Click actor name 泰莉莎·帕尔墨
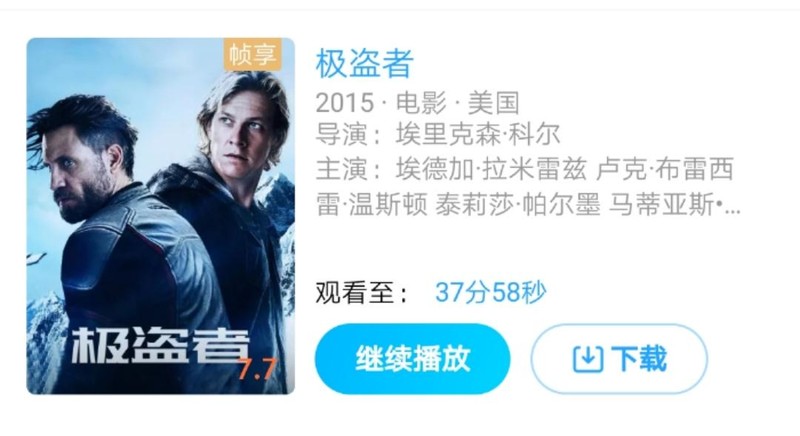Screen dimensions: 800x436 click(518, 205)
